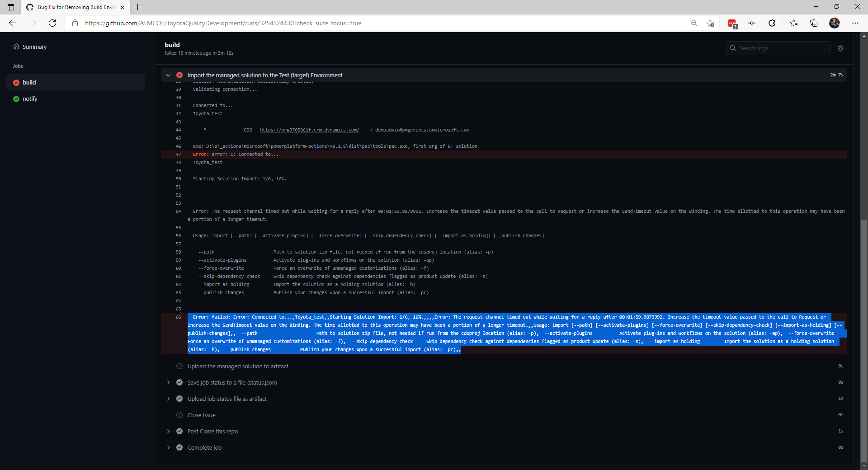The height and width of the screenshot is (470, 868).
Task: Open the red calendar extension with badge
Action: pos(732,23)
